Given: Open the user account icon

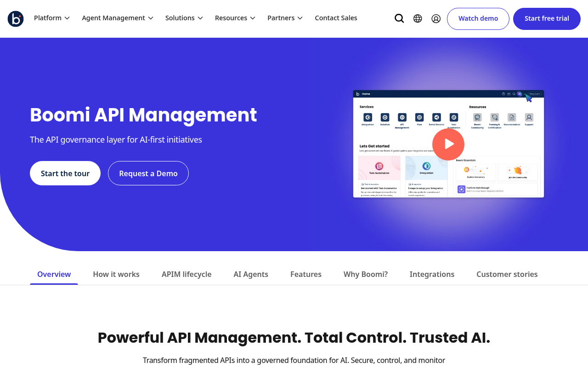Looking at the screenshot, I should [436, 18].
